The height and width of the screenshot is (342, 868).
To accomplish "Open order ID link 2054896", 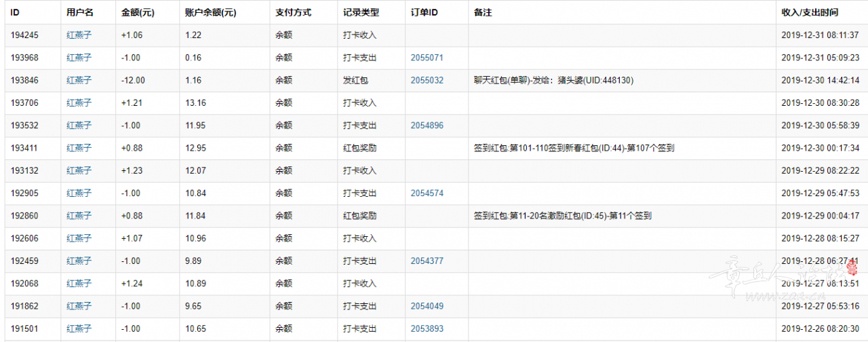I will 427,126.
